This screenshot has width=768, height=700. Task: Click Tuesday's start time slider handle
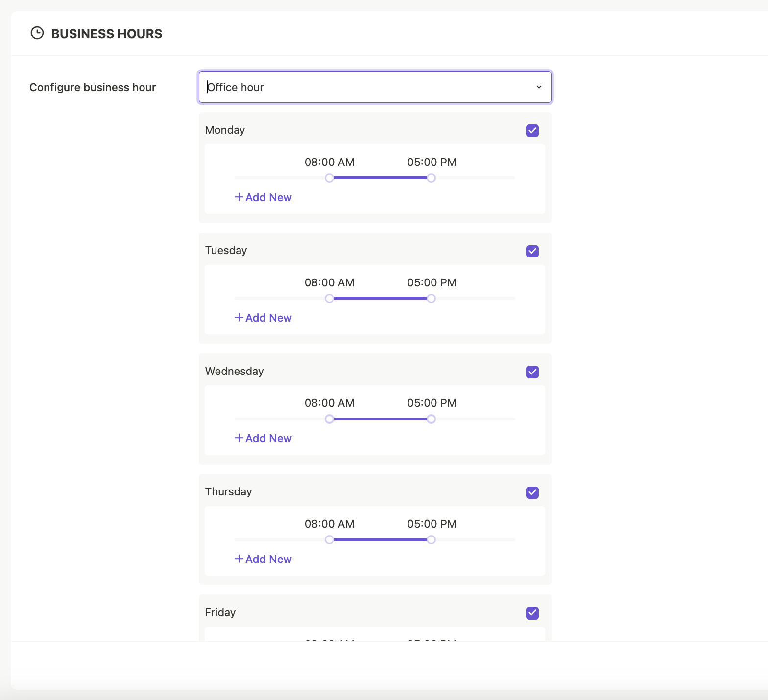point(330,298)
